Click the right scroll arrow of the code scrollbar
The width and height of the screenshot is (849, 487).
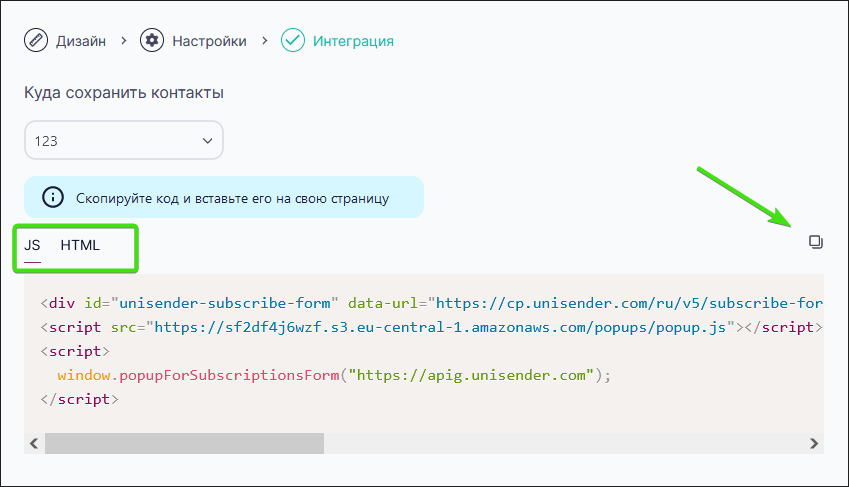click(813, 444)
